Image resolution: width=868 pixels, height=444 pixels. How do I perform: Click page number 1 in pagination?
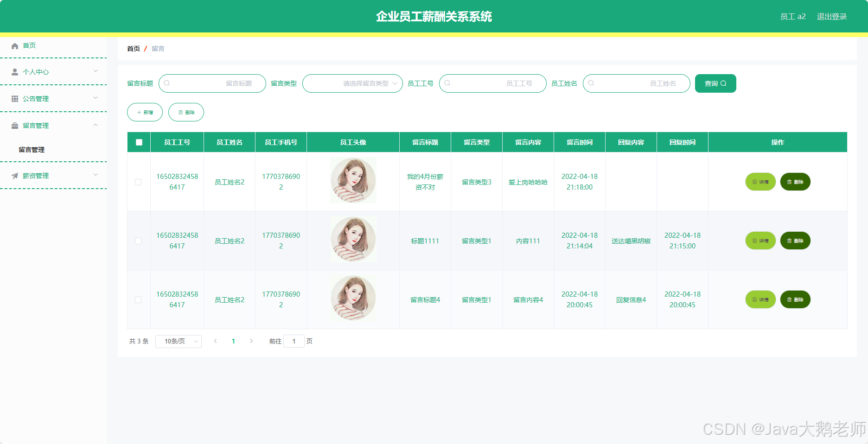(x=233, y=341)
